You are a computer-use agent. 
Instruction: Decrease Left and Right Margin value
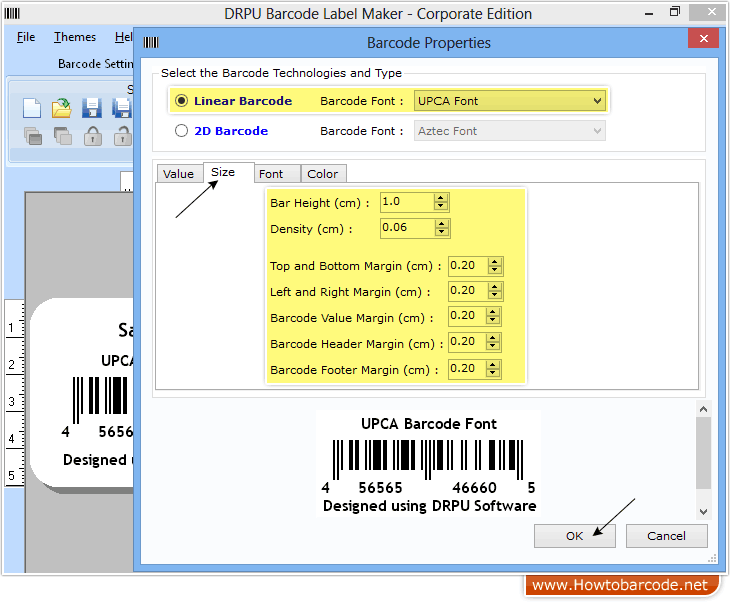tap(494, 296)
